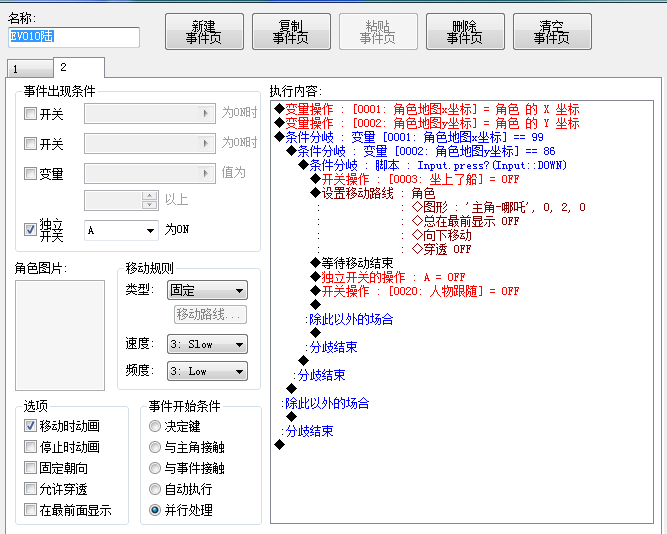
Task: Open the 类型 固定 dropdown
Action: click(207, 290)
